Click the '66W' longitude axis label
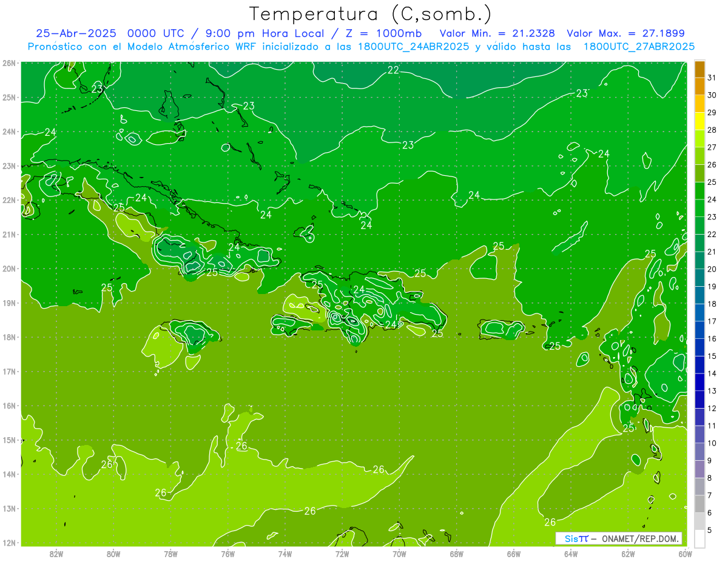728x562 pixels. 514,554
